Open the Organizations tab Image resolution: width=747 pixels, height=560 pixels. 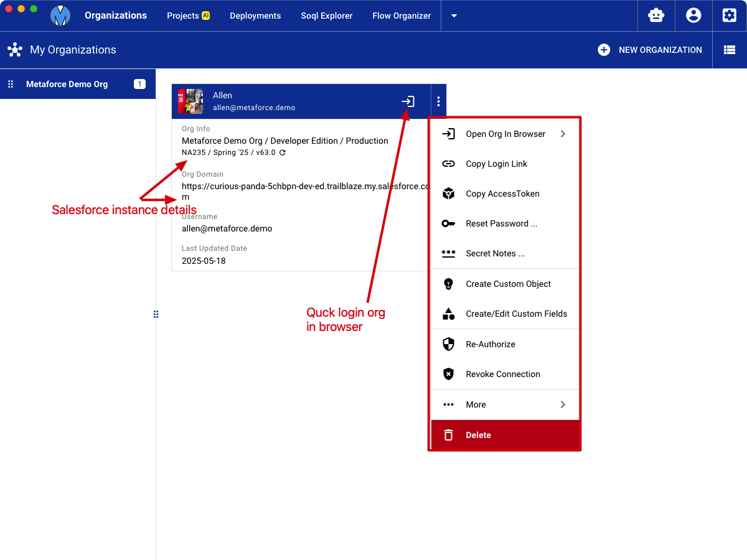coord(116,16)
